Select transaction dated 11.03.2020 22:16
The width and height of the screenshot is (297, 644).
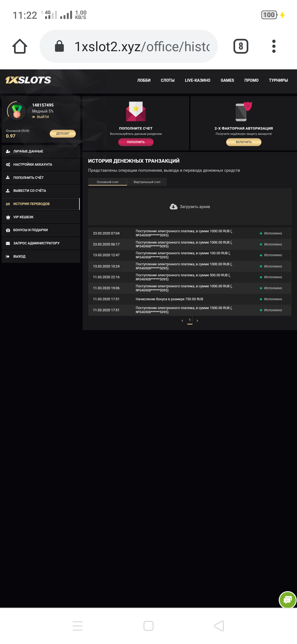tap(190, 277)
